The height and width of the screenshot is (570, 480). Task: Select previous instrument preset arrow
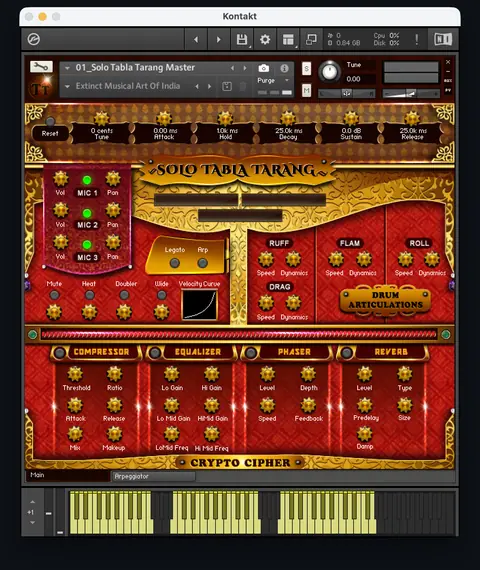coord(233,68)
